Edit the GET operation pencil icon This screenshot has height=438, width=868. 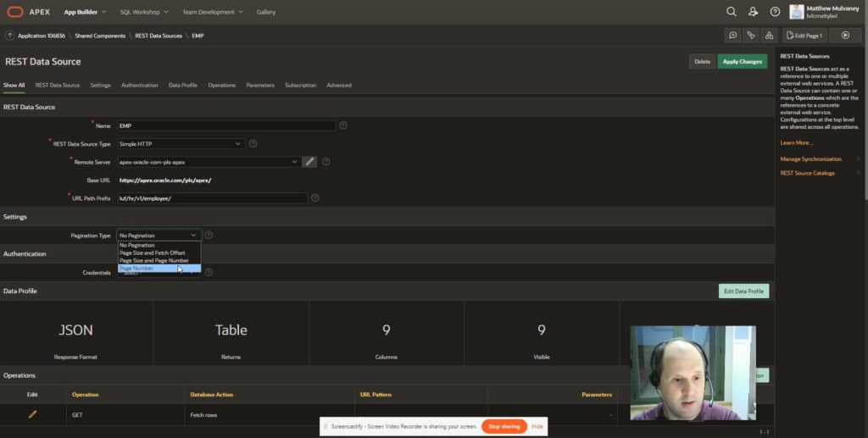[x=32, y=414]
